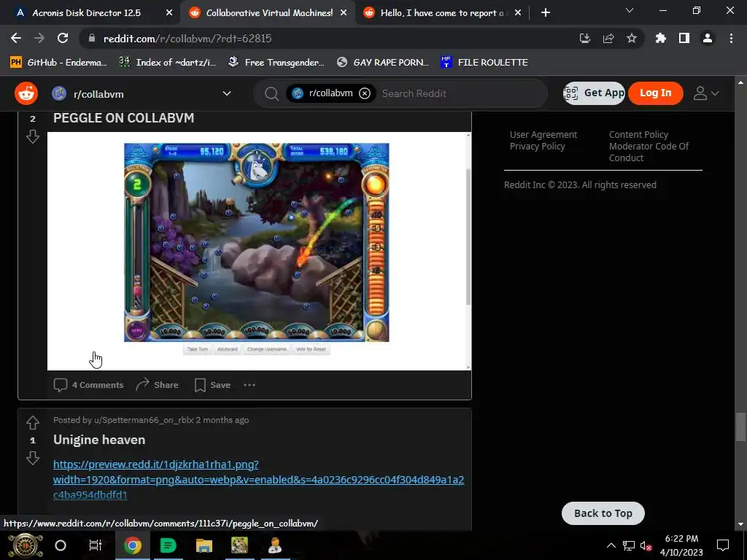Image resolution: width=747 pixels, height=560 pixels.
Task: Click the Log In button
Action: [656, 93]
